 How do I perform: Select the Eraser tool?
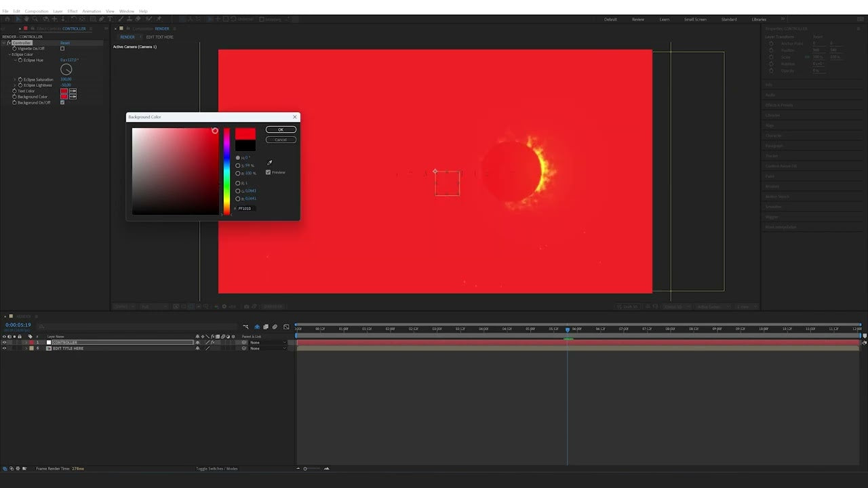(x=138, y=19)
